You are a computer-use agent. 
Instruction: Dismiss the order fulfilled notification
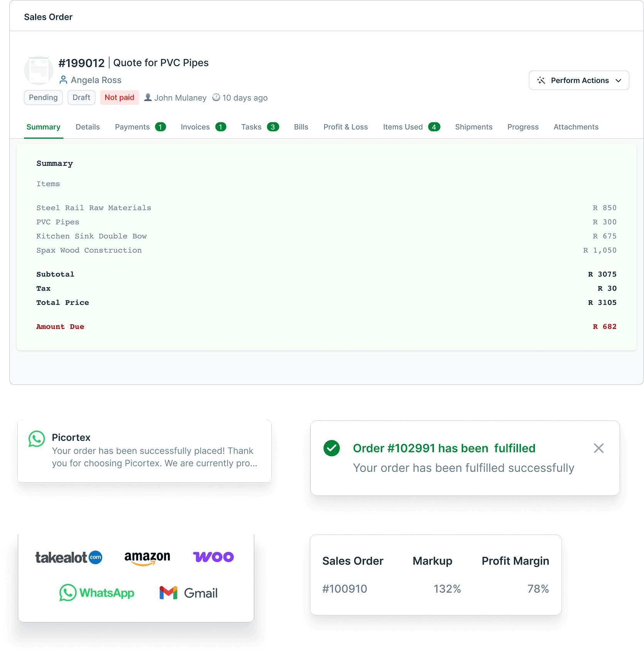point(599,448)
